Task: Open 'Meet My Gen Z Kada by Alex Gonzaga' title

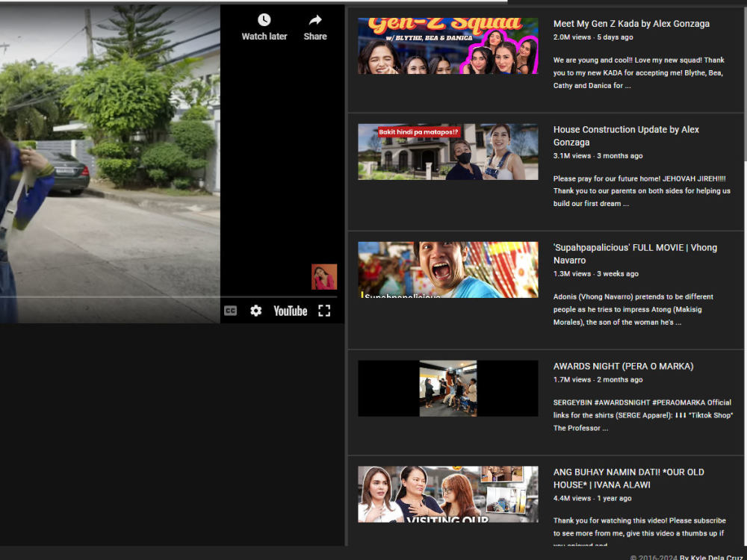Action: pos(631,24)
